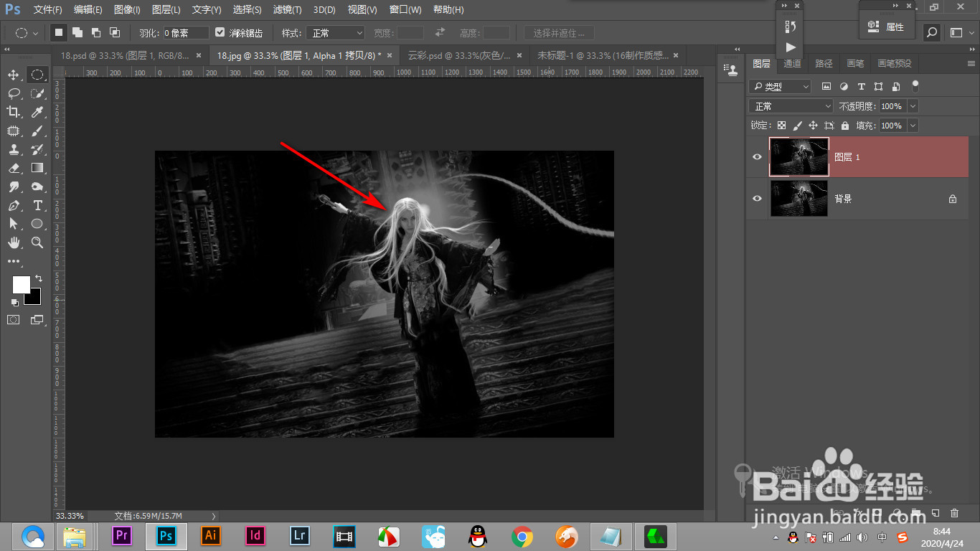
Task: Select the Clone Stamp tool
Action: (14, 149)
